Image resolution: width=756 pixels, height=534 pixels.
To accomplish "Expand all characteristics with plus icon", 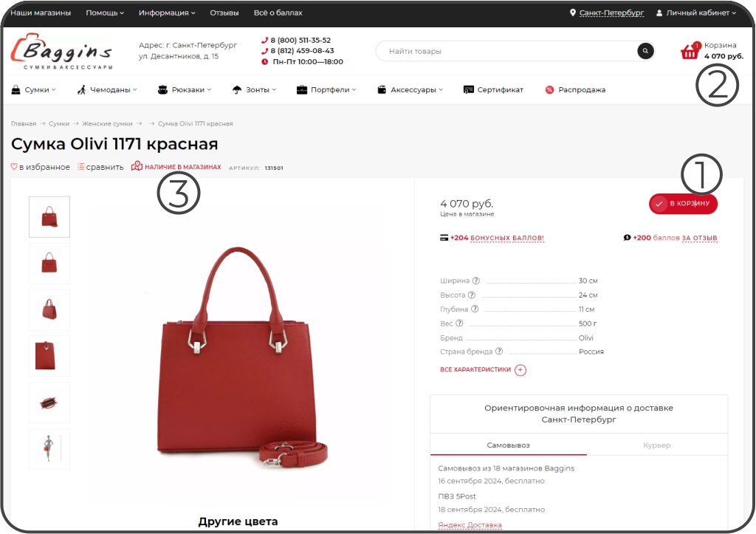I will (520, 370).
